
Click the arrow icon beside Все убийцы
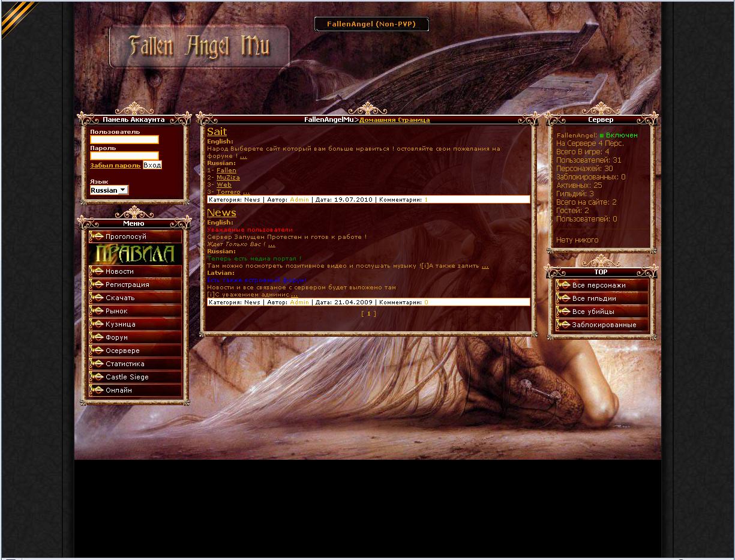coord(563,312)
